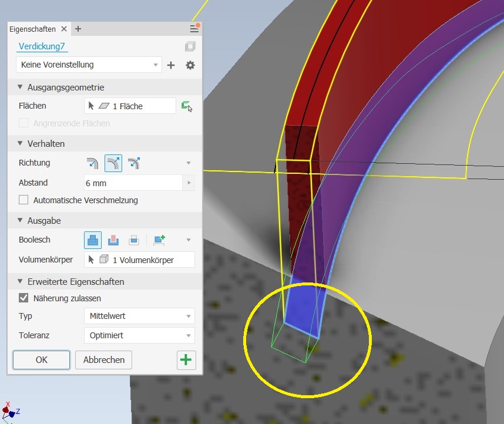This screenshot has width=504, height=424.
Task: Select the third Richtung direction icon
Action: point(134,163)
